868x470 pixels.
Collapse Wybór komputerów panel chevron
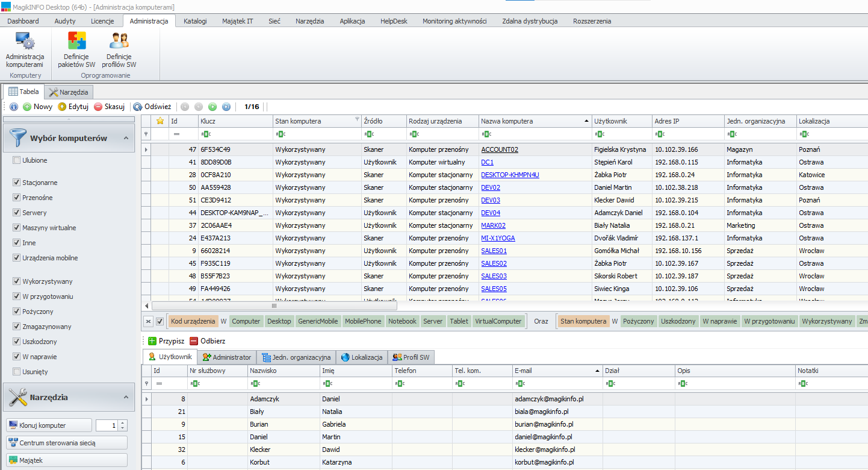click(126, 138)
